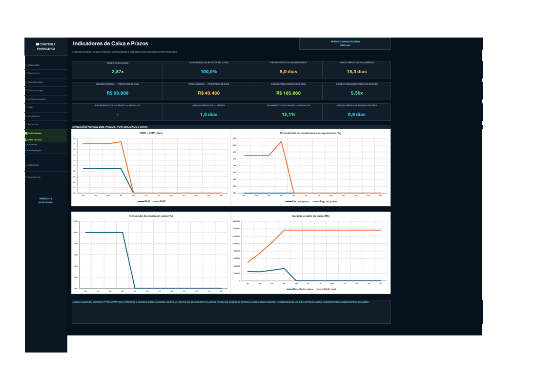The height and width of the screenshot is (392, 555).
Task: Open the DRE sidebar item
Action: [x=46, y=108]
